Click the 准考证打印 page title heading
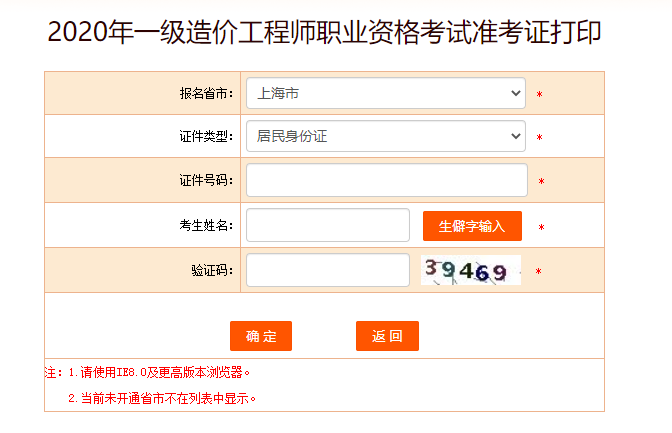This screenshot has height=433, width=672. 324,33
